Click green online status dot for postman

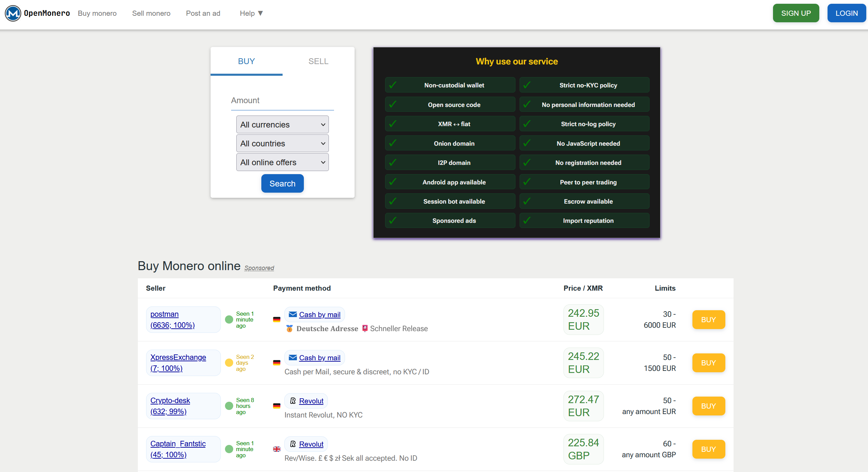coord(229,319)
